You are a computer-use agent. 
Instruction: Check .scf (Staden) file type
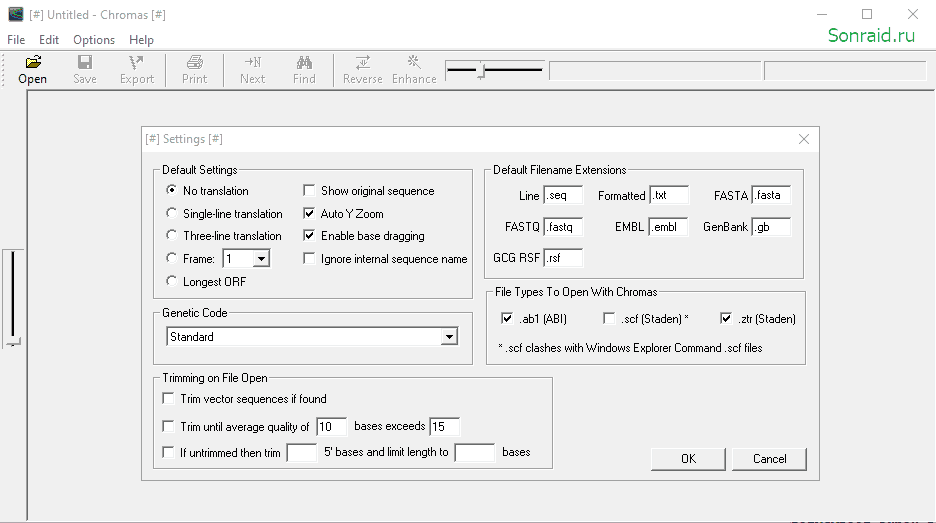pos(609,318)
